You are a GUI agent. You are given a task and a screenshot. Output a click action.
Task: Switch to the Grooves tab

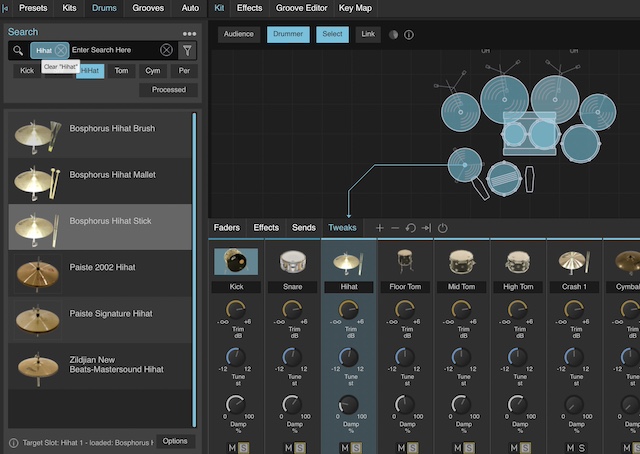click(x=148, y=8)
